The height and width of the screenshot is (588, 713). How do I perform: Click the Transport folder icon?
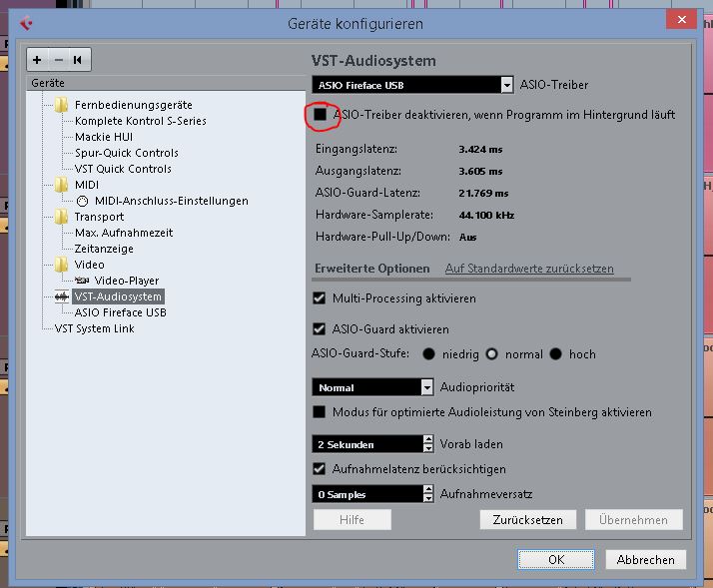click(61, 217)
